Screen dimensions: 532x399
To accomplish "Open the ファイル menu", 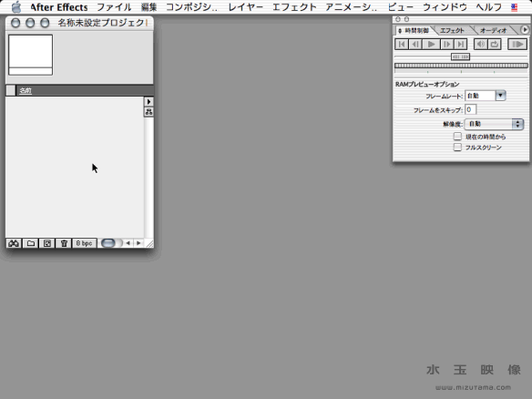I will 114,7.
